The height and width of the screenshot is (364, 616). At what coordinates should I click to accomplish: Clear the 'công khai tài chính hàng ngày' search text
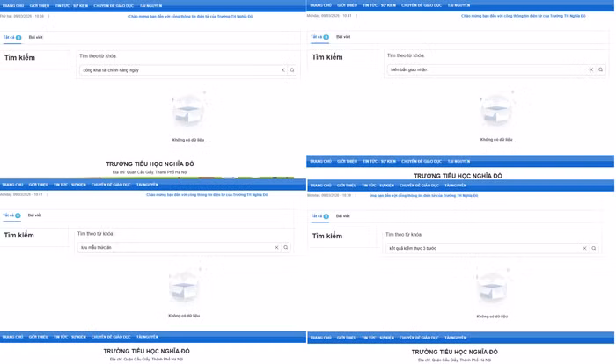(x=283, y=70)
